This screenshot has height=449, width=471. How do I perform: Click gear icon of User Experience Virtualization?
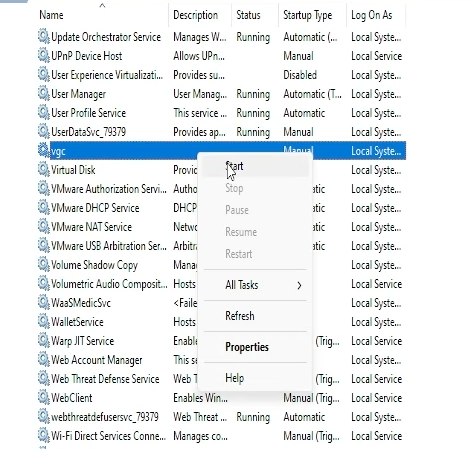tap(43, 74)
